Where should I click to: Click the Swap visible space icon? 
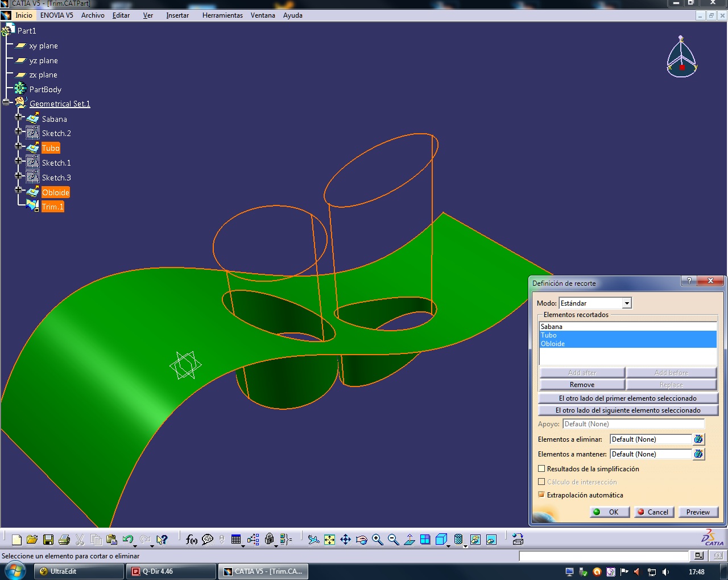pyautogui.click(x=491, y=540)
